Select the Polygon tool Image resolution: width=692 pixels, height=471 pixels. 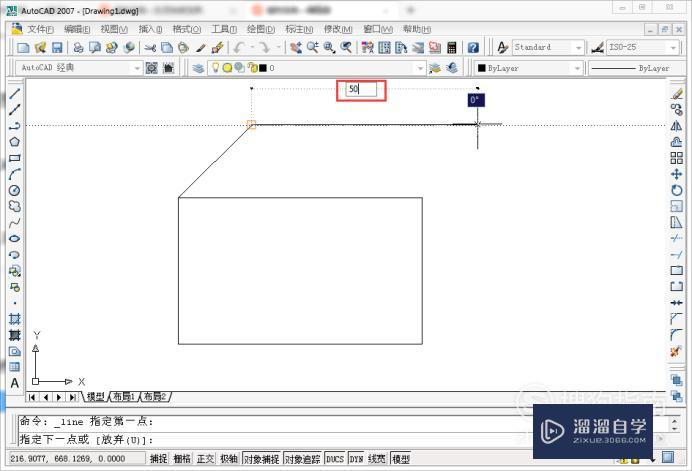point(15,142)
